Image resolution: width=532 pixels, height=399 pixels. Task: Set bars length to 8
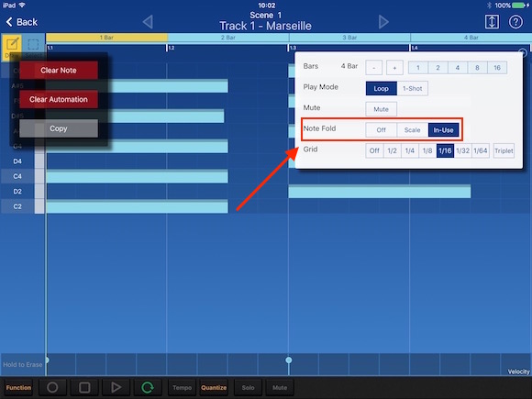click(x=477, y=68)
